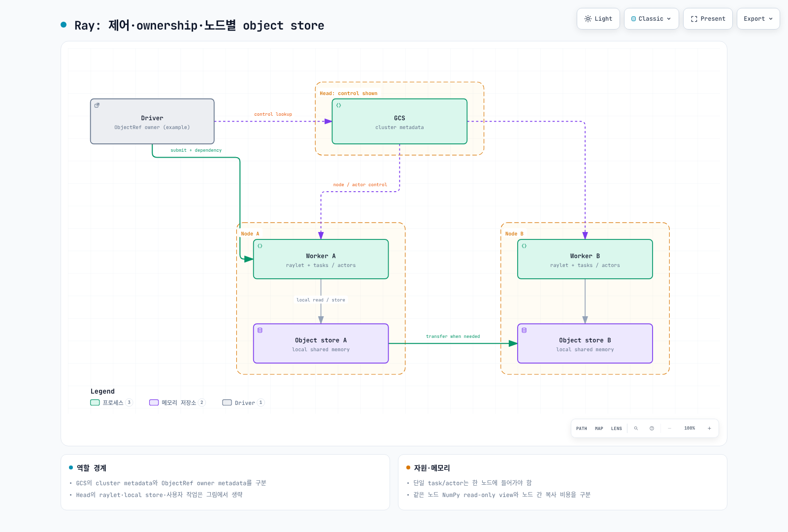The height and width of the screenshot is (532, 788).
Task: Switch to PATH mode
Action: coord(582,429)
